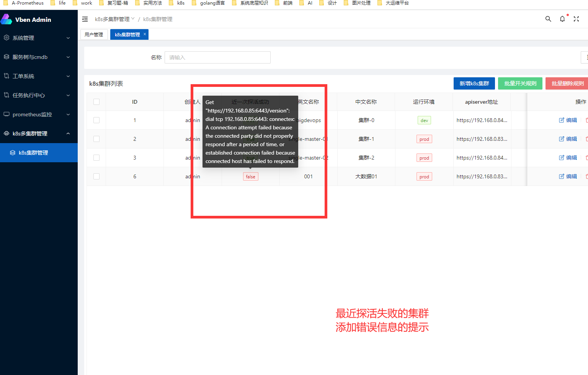This screenshot has height=375, width=588.
Task: Click edit pencil icon for 集群-2 row
Action: click(562, 158)
